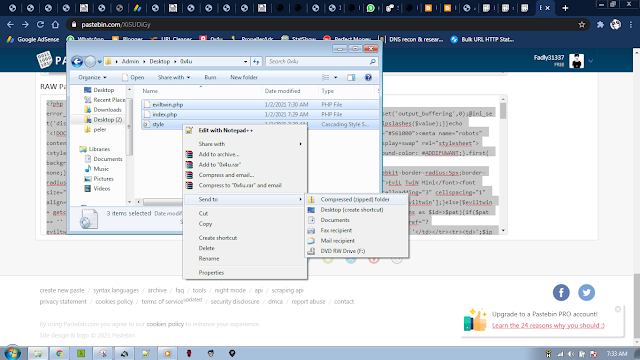
Task: Open the Share with toolbar dropdown
Action: point(174,78)
